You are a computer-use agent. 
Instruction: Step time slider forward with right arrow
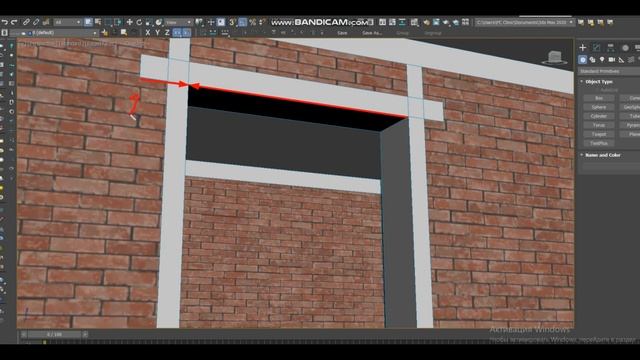[x=85, y=334]
